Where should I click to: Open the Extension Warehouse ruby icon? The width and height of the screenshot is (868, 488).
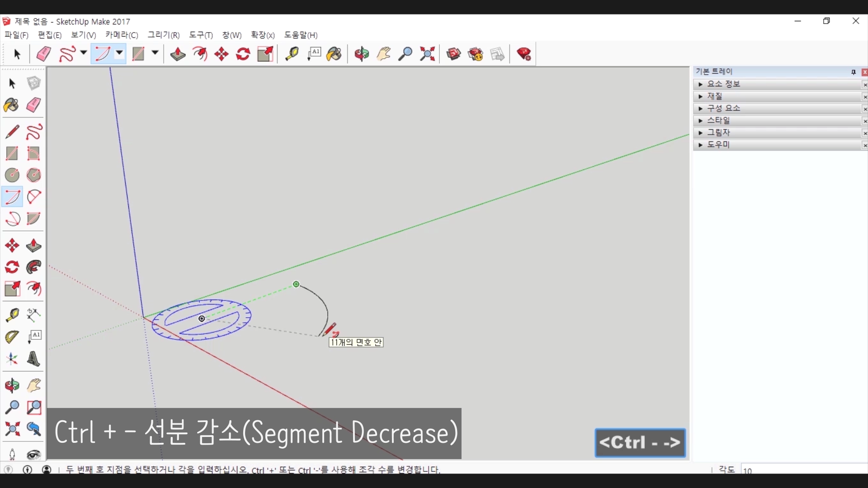[524, 54]
